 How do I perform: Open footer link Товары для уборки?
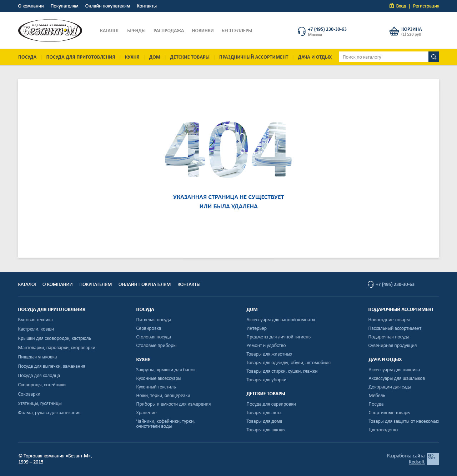(266, 380)
